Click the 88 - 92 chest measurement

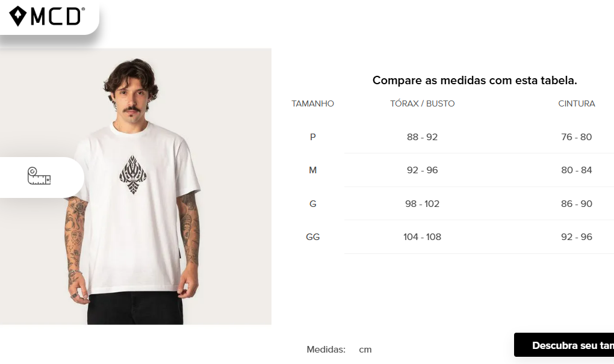click(422, 137)
